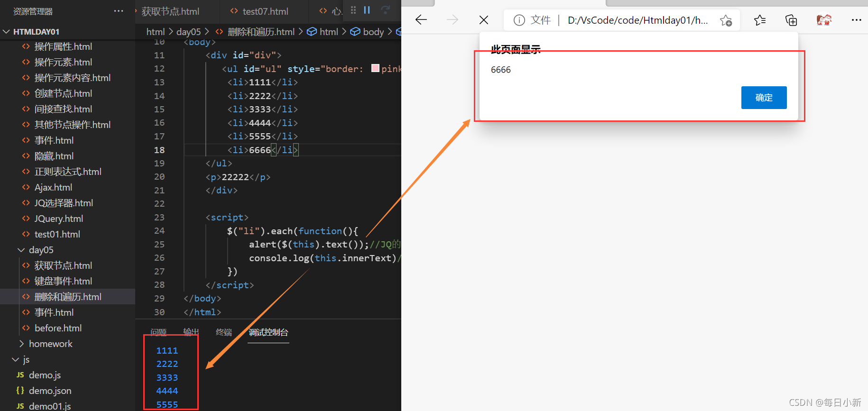Open the 输出 panel tab
This screenshot has width=868, height=411.
pos(191,332)
